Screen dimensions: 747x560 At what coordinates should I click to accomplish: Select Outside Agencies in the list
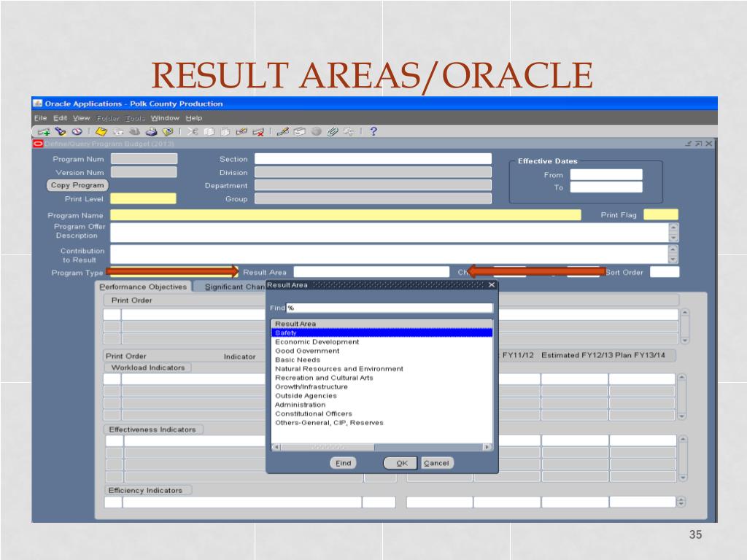[382, 396]
